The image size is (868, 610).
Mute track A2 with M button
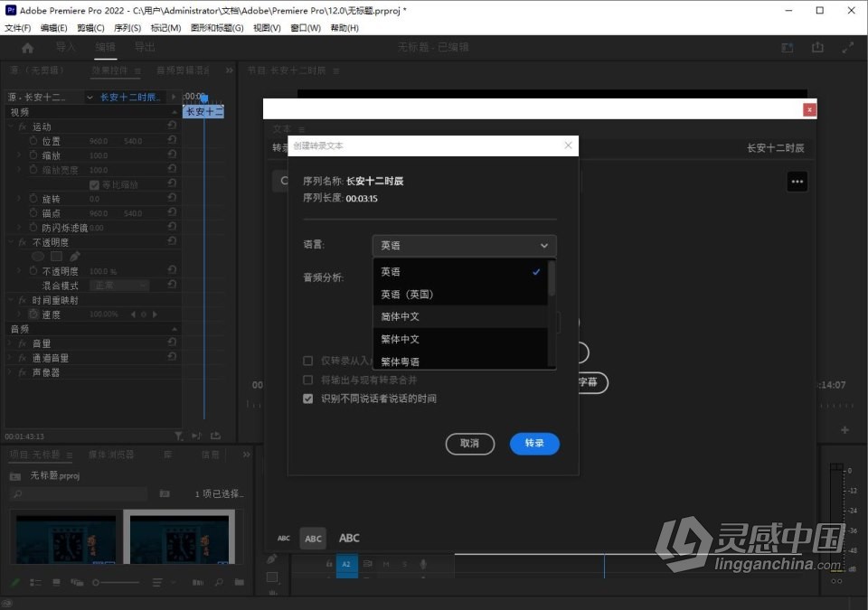point(386,564)
